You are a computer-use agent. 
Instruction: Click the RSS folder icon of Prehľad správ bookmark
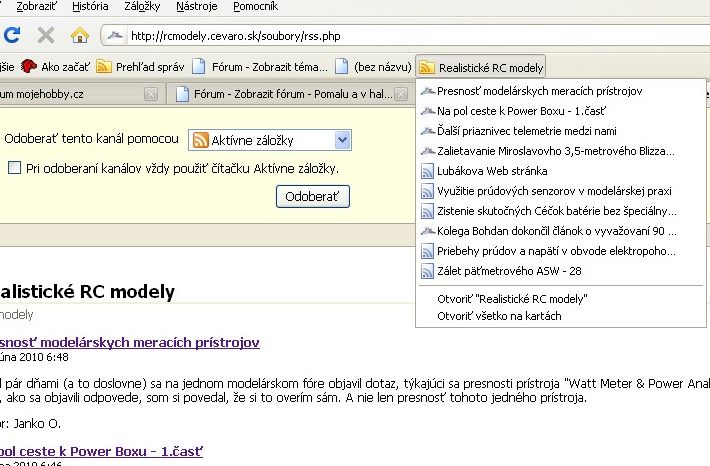pyautogui.click(x=104, y=67)
